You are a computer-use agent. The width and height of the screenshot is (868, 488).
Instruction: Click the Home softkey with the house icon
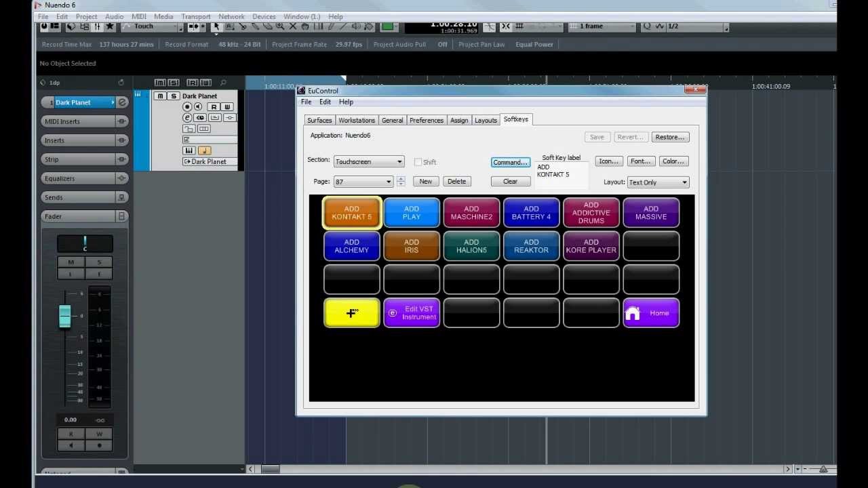tap(651, 313)
